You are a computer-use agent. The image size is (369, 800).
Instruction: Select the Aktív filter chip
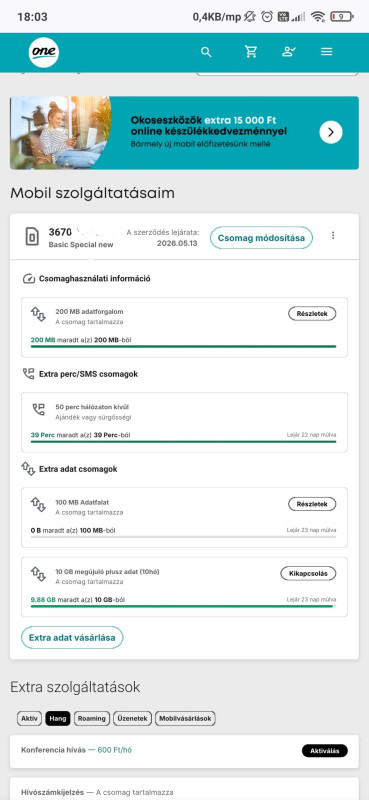tap(30, 718)
